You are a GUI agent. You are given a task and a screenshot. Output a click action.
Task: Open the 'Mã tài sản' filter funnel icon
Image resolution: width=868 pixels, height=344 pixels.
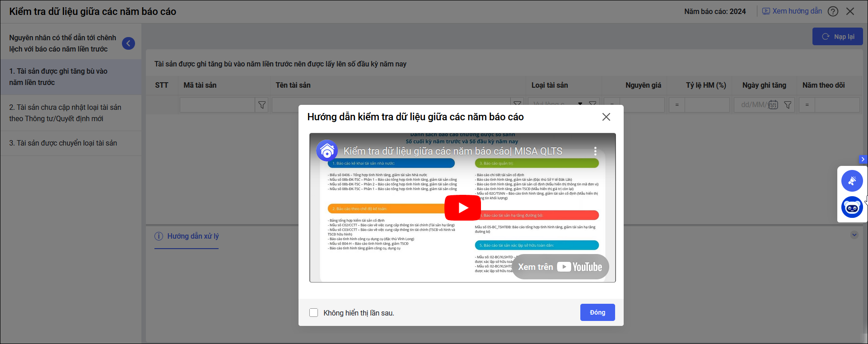pyautogui.click(x=262, y=105)
